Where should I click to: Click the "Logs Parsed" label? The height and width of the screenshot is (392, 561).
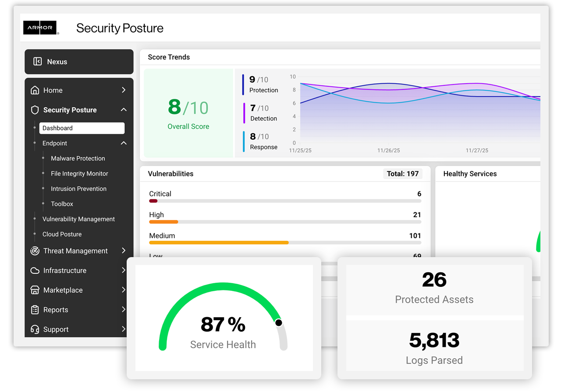pyautogui.click(x=434, y=360)
